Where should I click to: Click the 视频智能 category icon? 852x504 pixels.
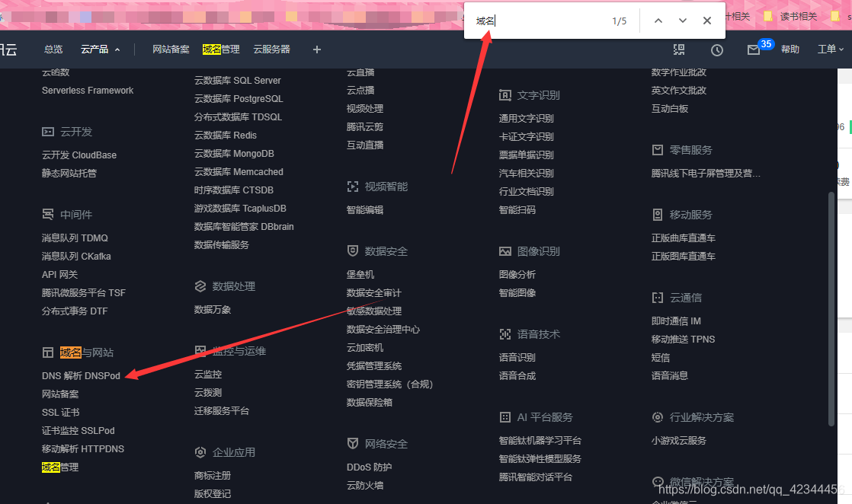click(x=353, y=187)
